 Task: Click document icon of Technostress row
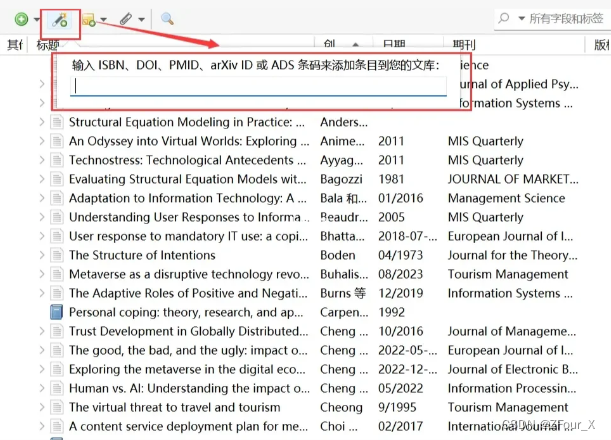click(x=57, y=160)
